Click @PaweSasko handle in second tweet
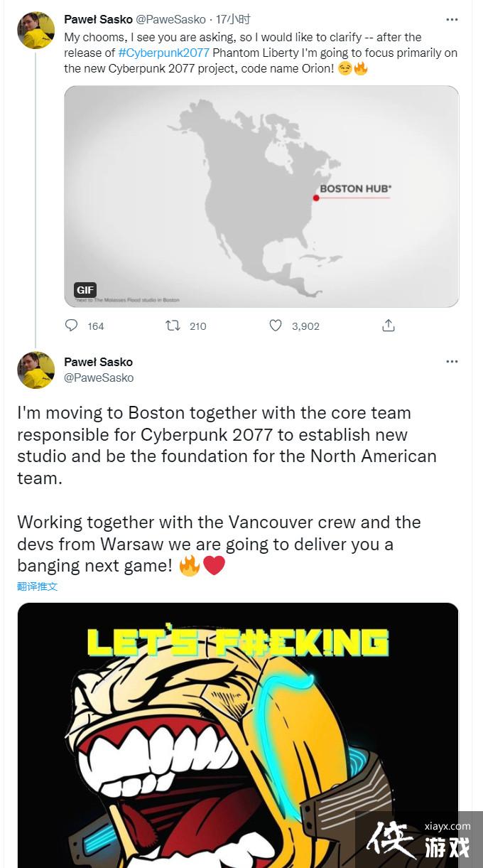The image size is (483, 868). [x=99, y=377]
